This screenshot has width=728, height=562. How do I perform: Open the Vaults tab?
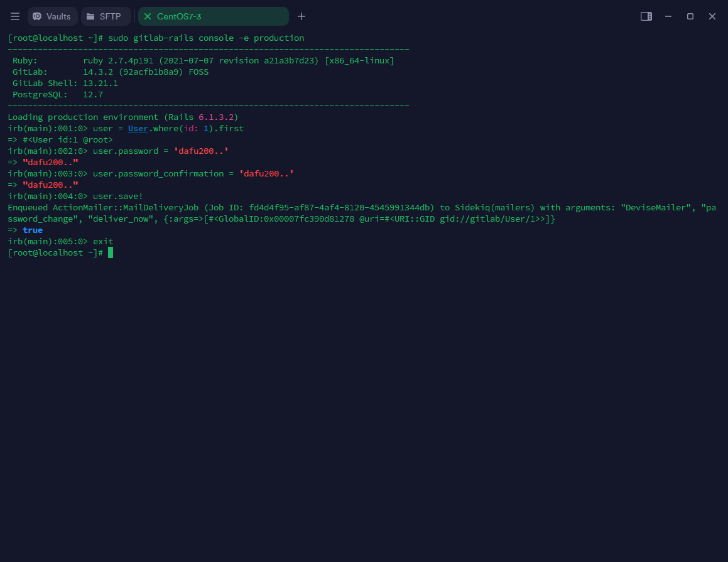pyautogui.click(x=53, y=16)
